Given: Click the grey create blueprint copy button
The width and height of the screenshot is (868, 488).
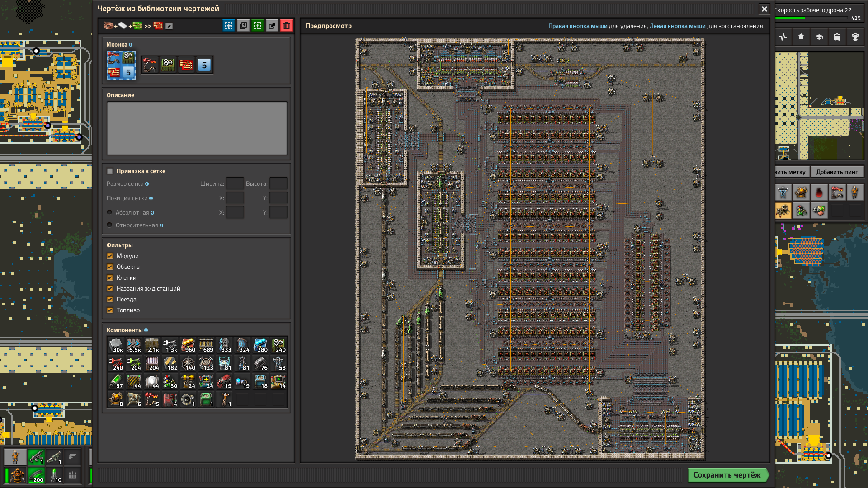Looking at the screenshot, I should (243, 26).
